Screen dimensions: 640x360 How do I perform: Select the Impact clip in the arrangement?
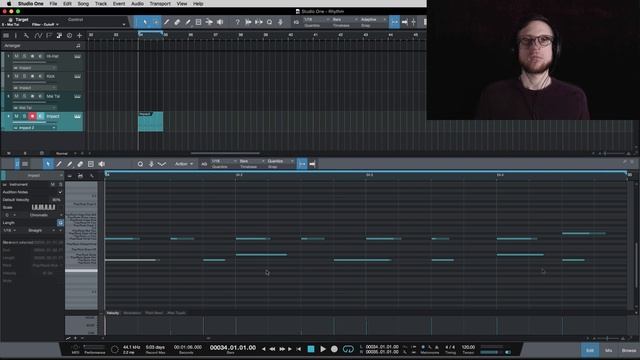151,122
